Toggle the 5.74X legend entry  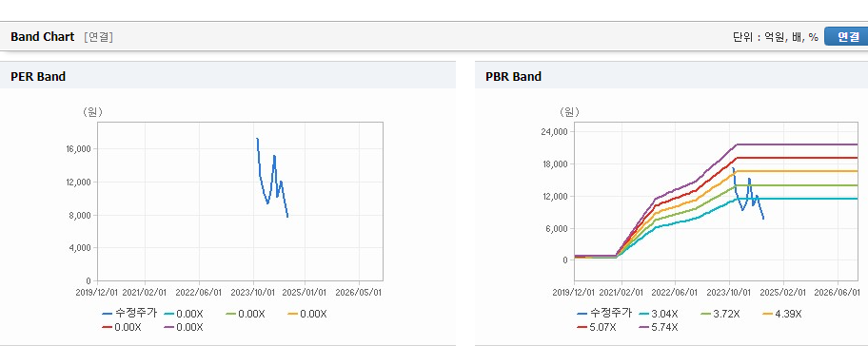pyautogui.click(x=659, y=327)
